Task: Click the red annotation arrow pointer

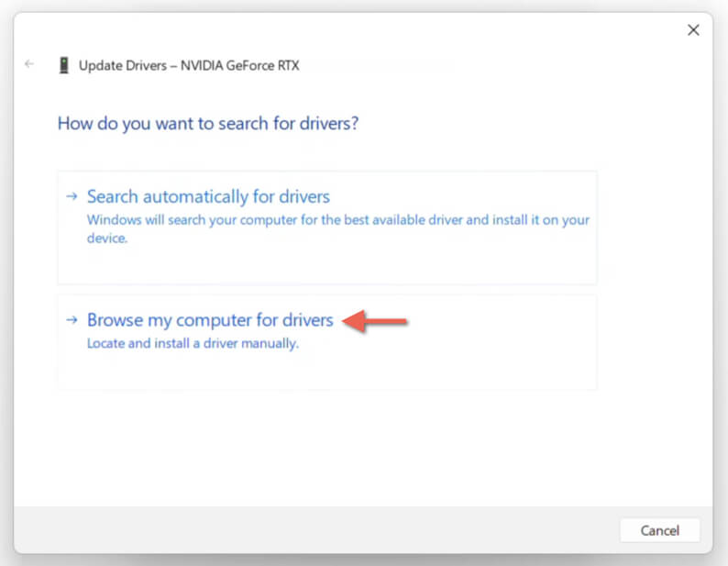Action: click(x=375, y=321)
